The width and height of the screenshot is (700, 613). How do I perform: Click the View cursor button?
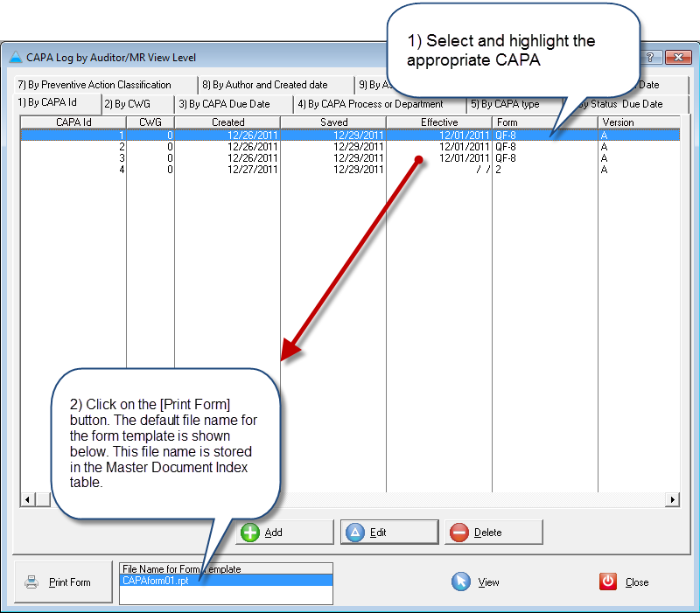(x=477, y=582)
